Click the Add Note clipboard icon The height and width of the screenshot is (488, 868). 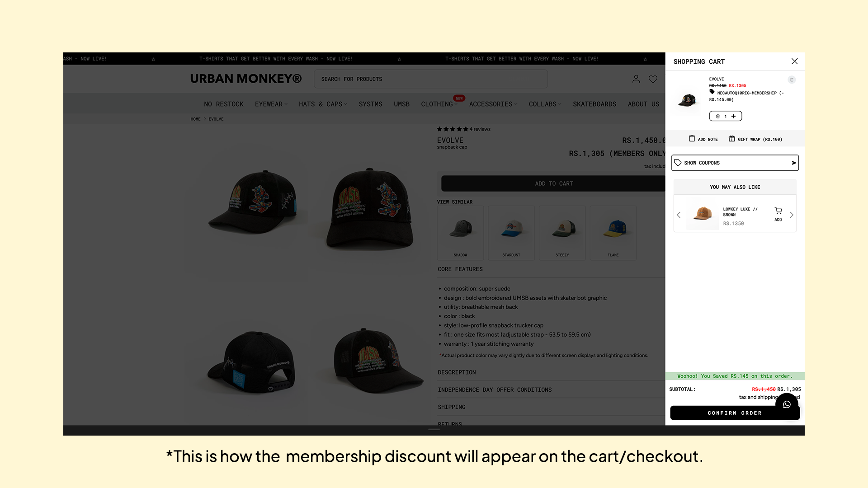point(692,139)
